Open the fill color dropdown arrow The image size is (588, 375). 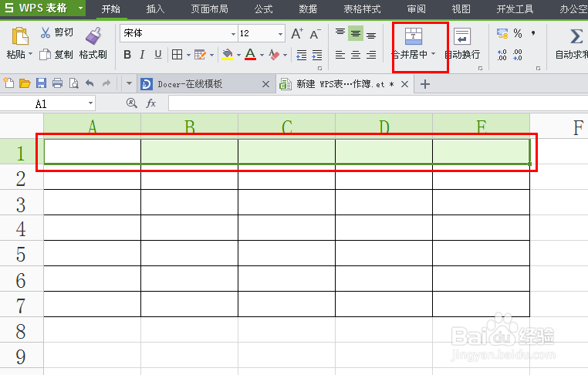click(238, 55)
